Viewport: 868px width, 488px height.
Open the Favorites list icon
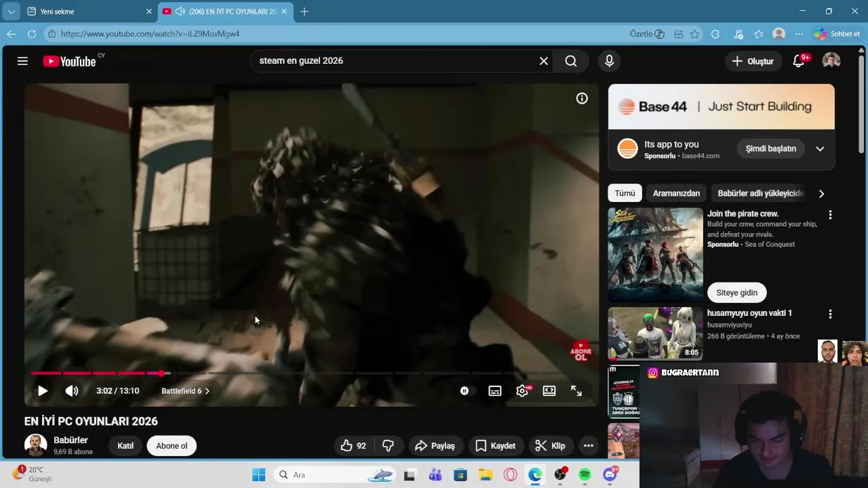759,34
